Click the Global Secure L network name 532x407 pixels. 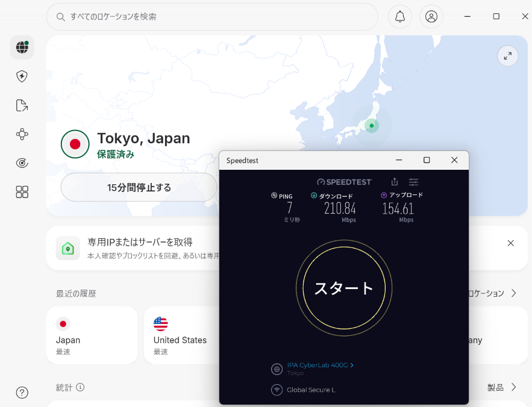(311, 390)
